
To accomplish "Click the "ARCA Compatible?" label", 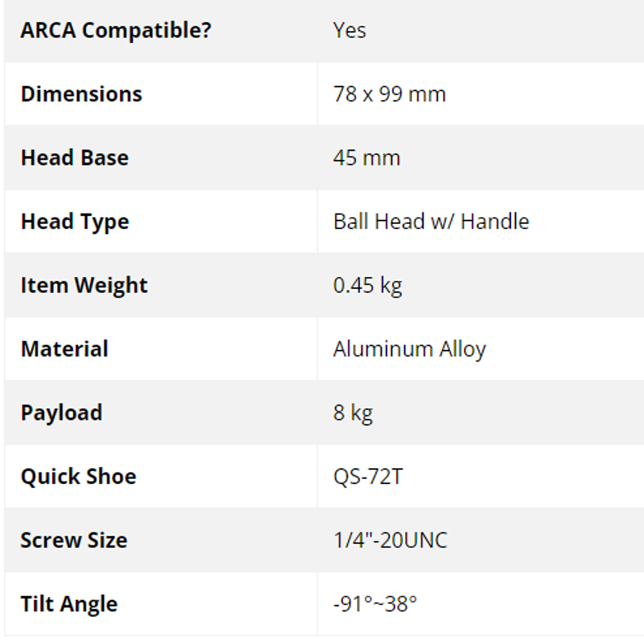I will pyautogui.click(x=116, y=30).
